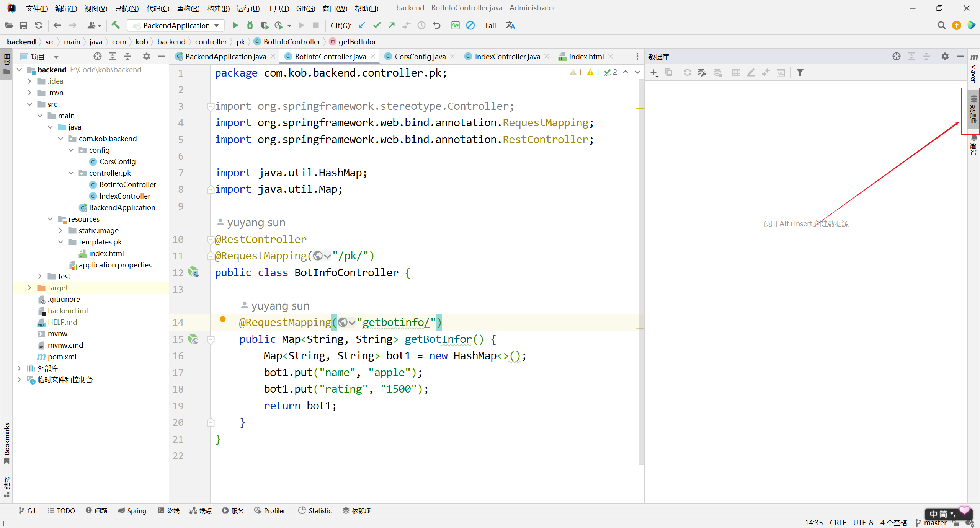This screenshot has height=528, width=980.
Task: Click the editor vertical scrollbar
Action: pyautogui.click(x=641, y=268)
